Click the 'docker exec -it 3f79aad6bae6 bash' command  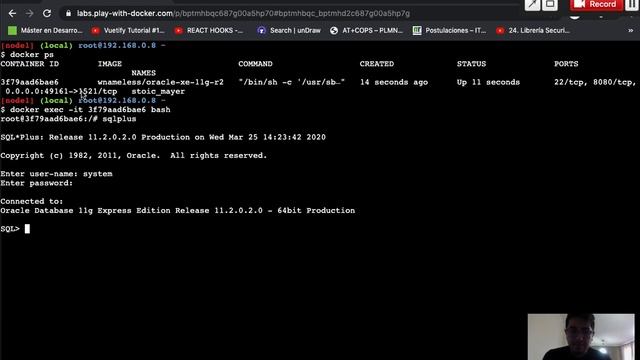(90, 110)
